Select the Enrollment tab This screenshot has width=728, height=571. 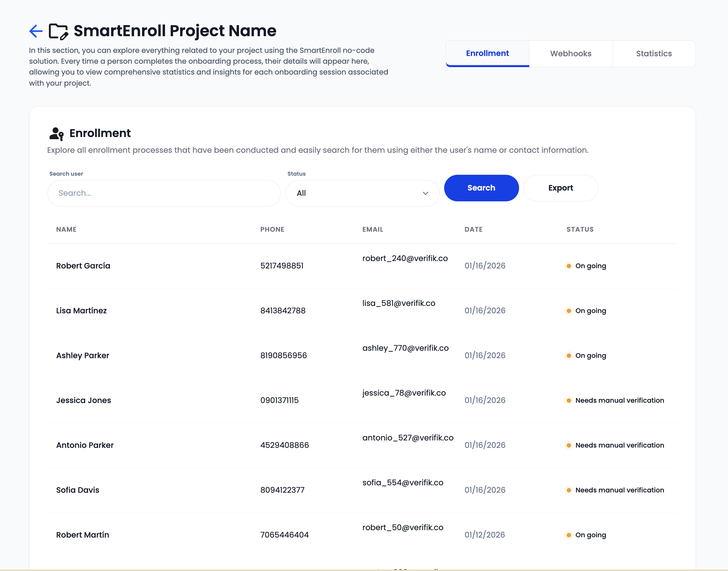487,54
